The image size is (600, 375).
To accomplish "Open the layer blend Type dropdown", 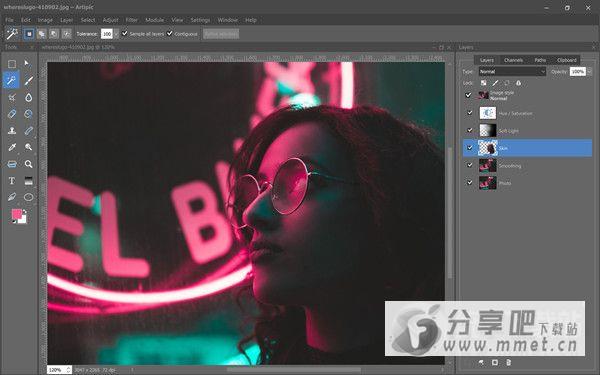I will coord(512,72).
